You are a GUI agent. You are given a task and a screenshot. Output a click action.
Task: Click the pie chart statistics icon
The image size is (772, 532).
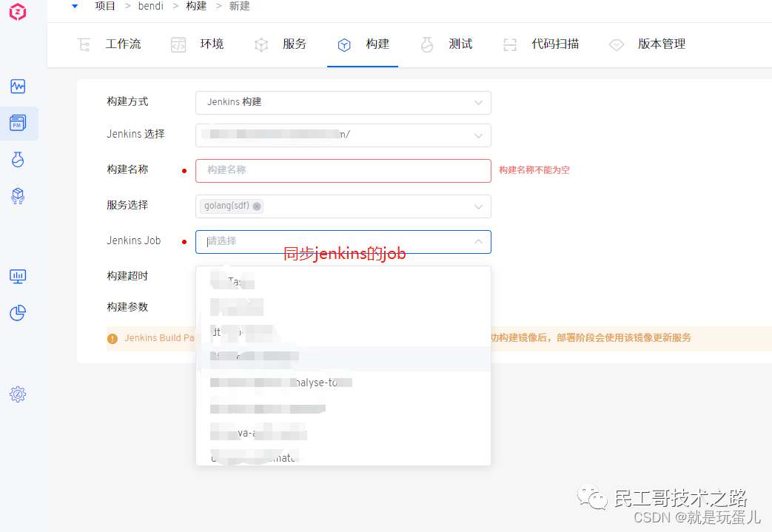pyautogui.click(x=19, y=313)
